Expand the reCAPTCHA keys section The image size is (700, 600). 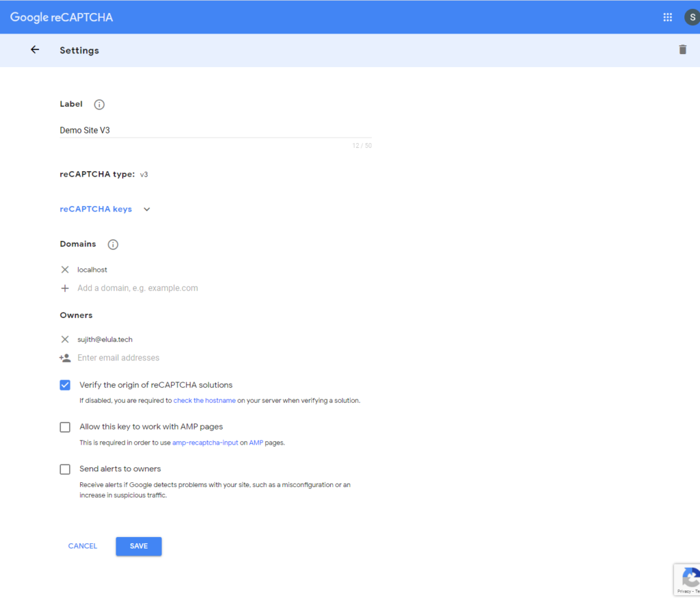coord(96,209)
